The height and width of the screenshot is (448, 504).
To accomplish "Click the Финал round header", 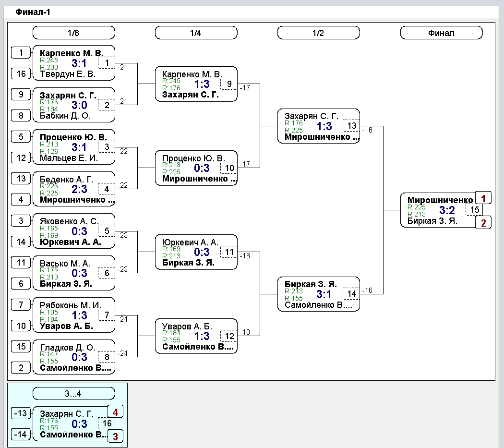I will (441, 33).
